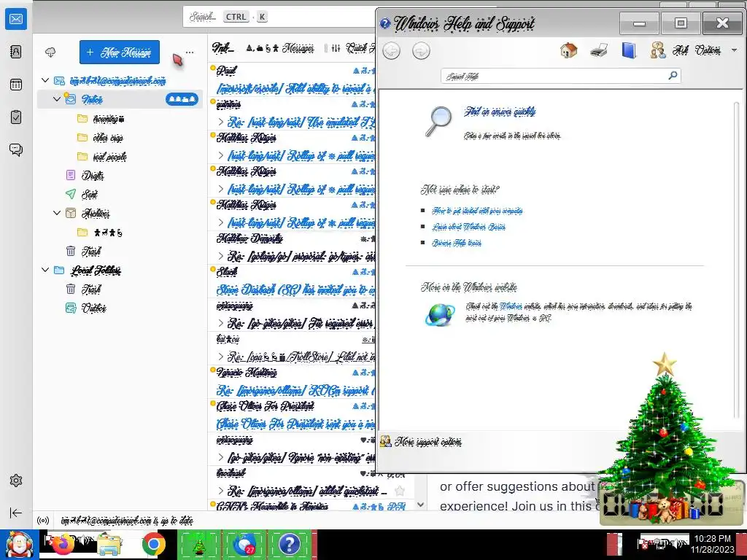The width and height of the screenshot is (747, 560).
Task: Click the message list display options icon
Action: [336, 48]
